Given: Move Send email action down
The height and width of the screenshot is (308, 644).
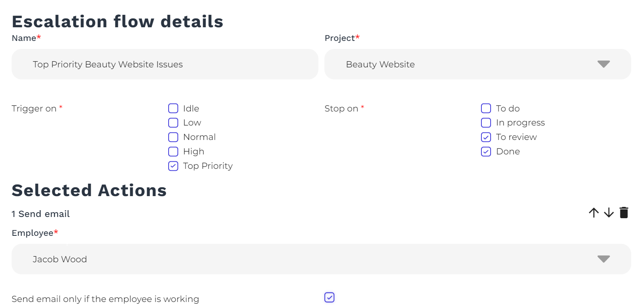Looking at the screenshot, I should click(x=609, y=213).
